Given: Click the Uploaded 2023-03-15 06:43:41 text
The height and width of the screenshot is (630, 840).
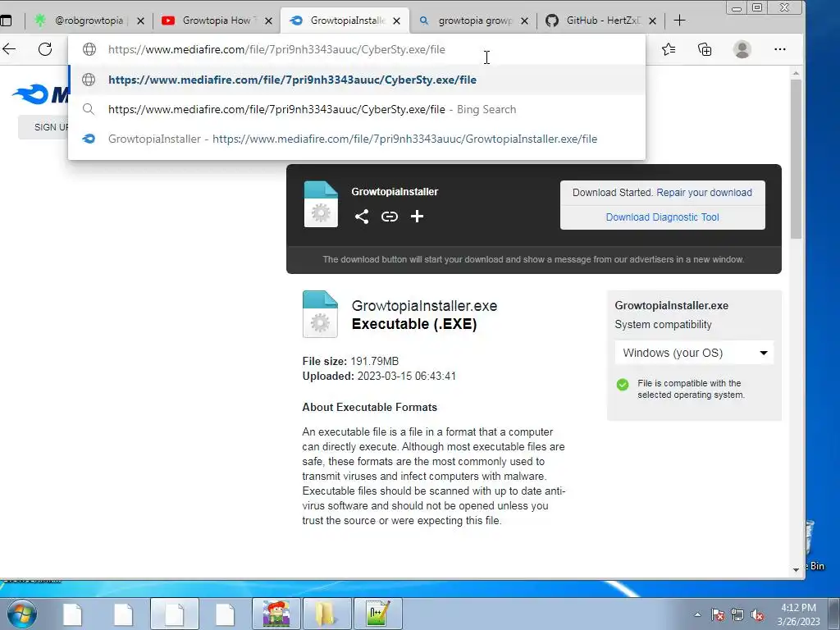Looking at the screenshot, I should (x=379, y=376).
